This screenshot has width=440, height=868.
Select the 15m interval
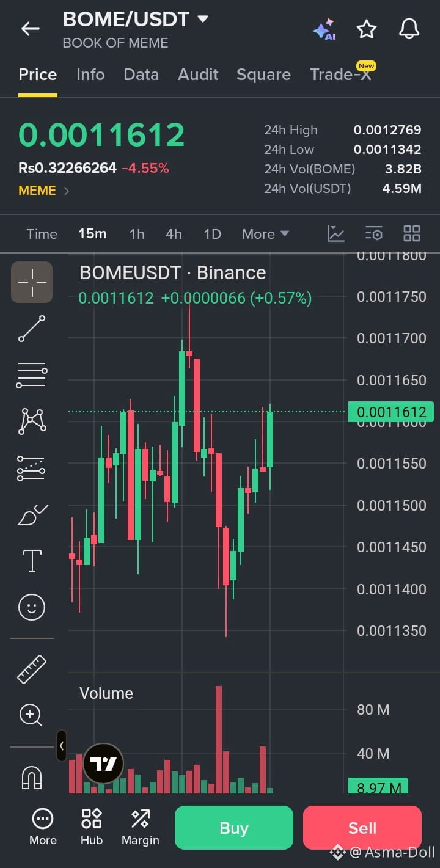92,234
